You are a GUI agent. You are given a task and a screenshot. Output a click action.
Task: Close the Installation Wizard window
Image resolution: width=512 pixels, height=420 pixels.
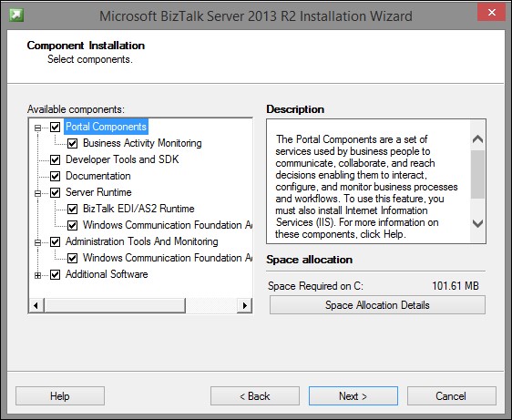491,13
